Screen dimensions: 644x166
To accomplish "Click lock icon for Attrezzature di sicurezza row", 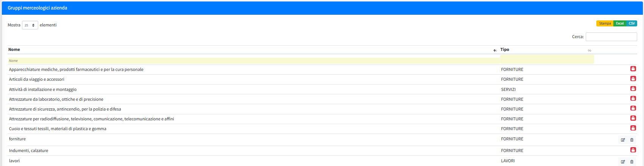I will [x=633, y=108].
